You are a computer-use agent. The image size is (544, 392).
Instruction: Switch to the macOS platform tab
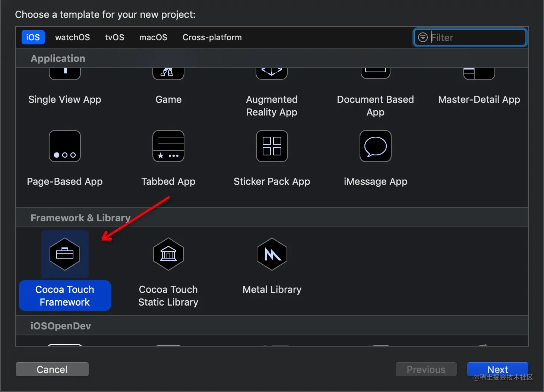click(153, 37)
